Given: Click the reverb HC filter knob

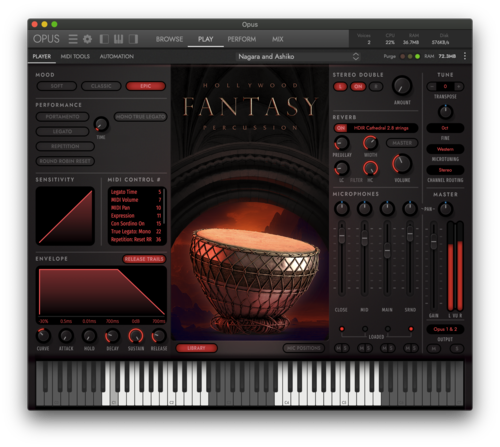Looking at the screenshot, I should click(370, 168).
